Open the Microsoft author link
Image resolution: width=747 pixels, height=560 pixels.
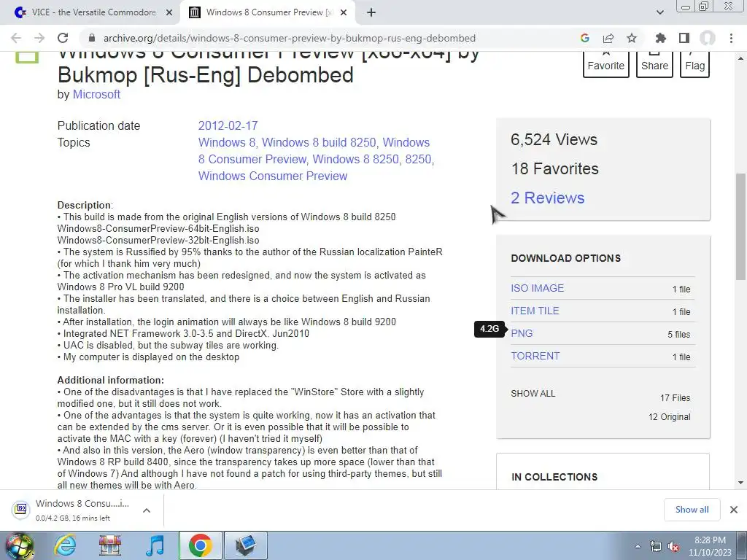point(96,94)
